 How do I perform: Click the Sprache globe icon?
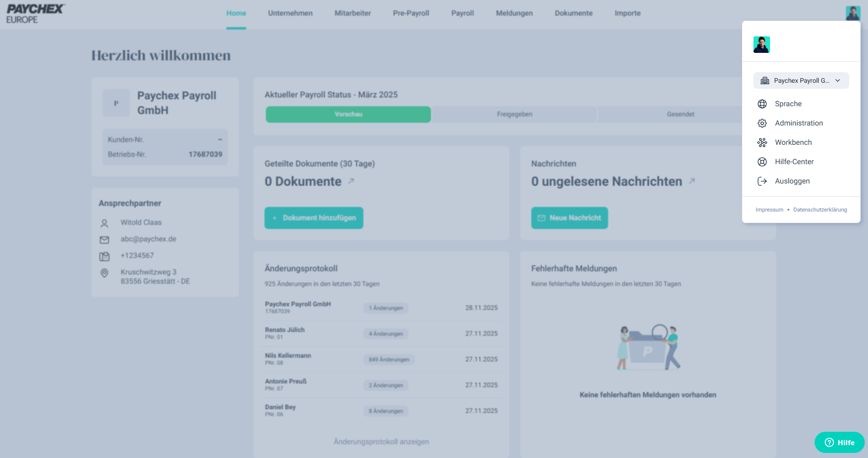tap(762, 104)
